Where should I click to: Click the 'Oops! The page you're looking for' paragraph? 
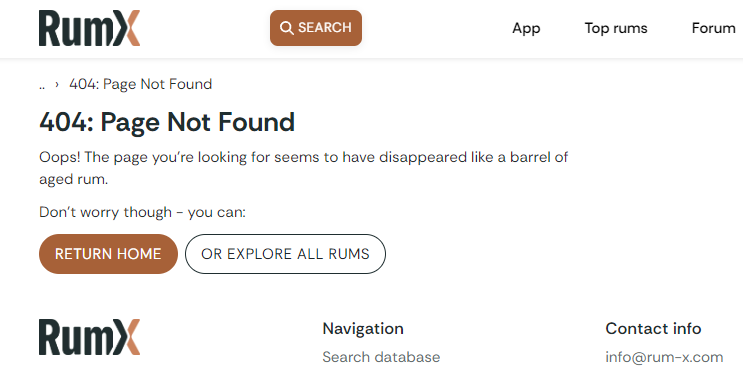click(x=303, y=168)
